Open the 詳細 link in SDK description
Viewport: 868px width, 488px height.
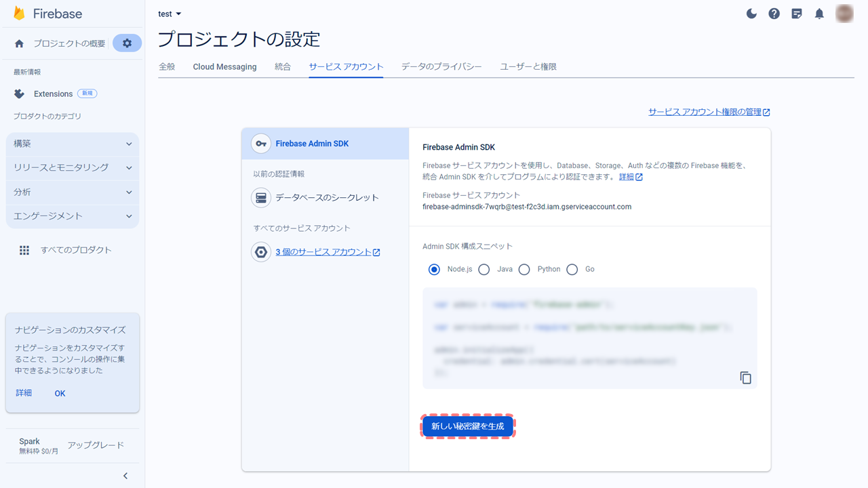point(631,177)
